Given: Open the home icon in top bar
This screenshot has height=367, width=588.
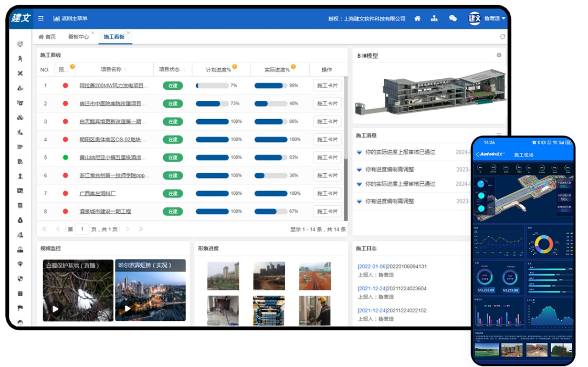Looking at the screenshot, I should click(x=417, y=18).
